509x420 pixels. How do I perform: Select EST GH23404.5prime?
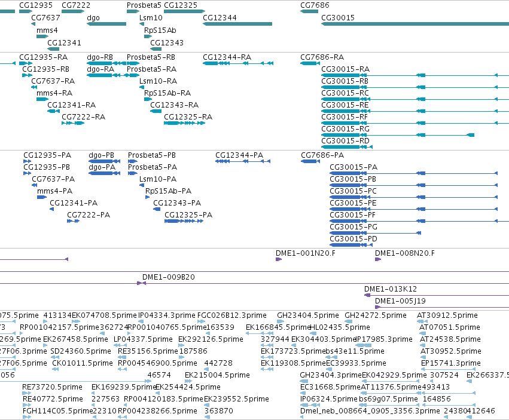point(308,315)
